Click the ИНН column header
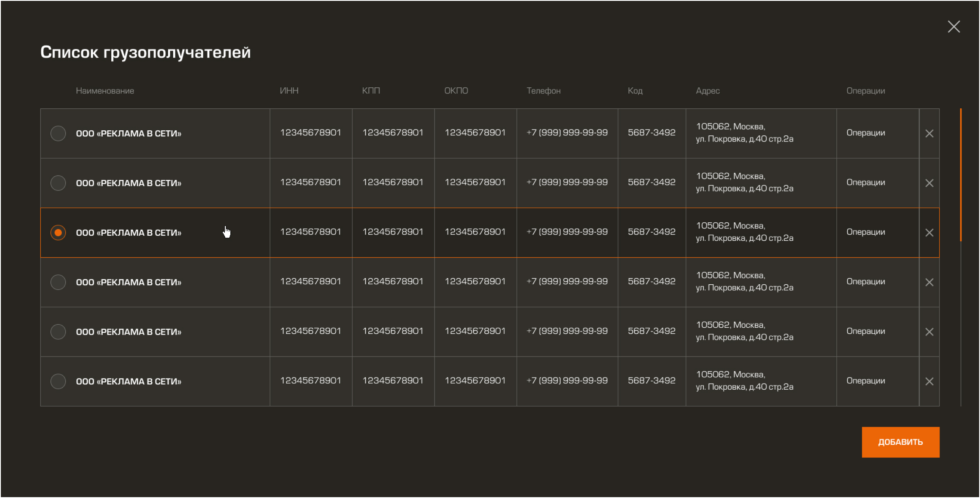 point(289,91)
